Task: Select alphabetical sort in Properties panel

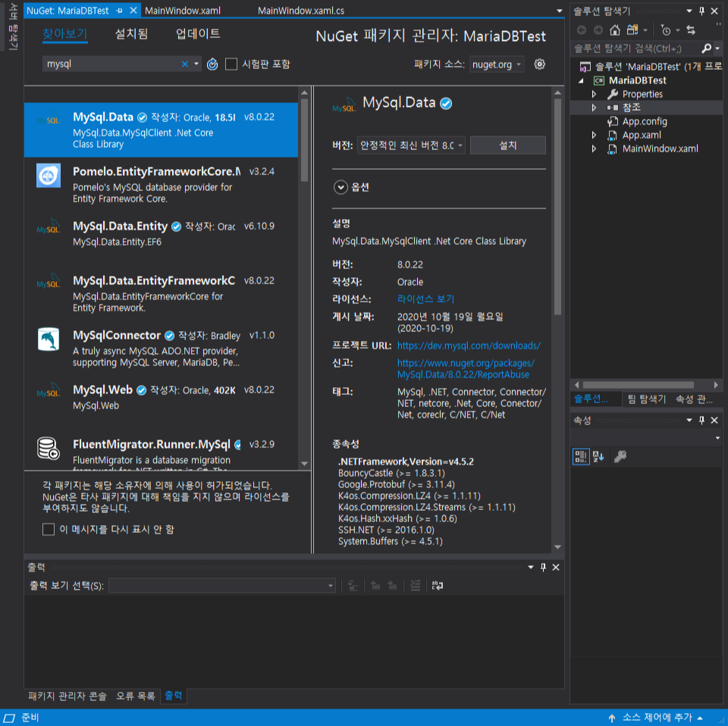Action: coord(598,456)
